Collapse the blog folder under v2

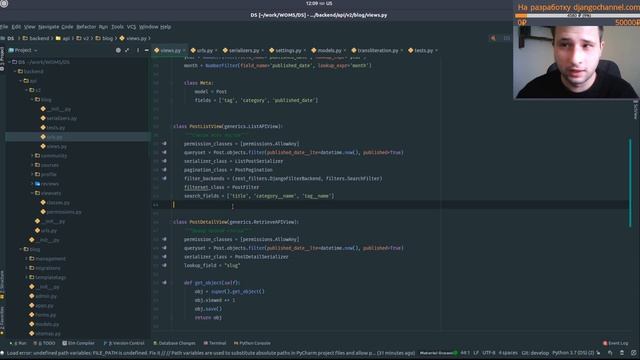[33, 100]
